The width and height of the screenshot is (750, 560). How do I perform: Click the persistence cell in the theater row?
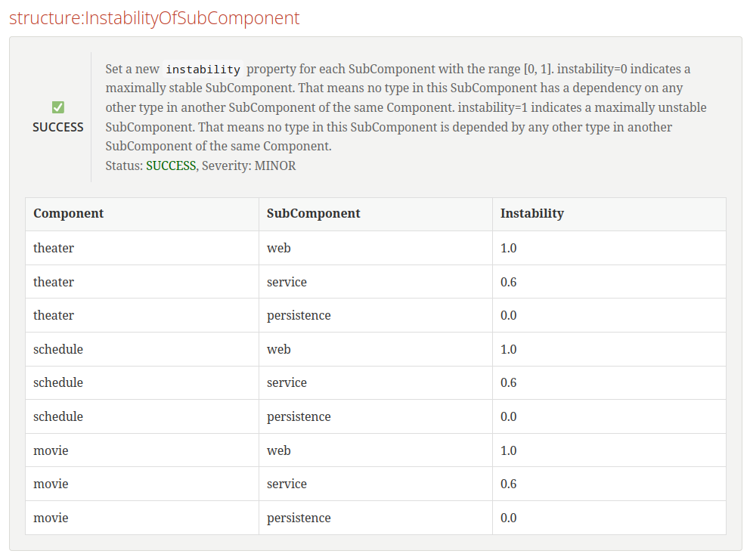pyautogui.click(x=299, y=315)
